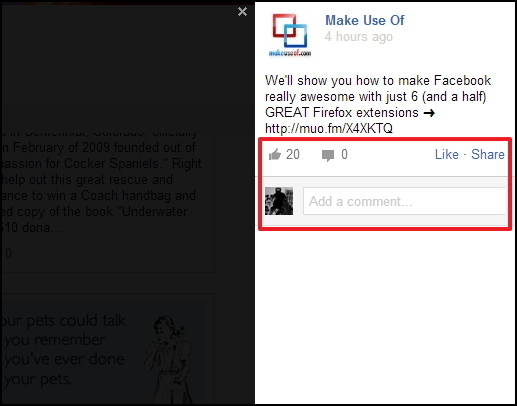Click the comment bubble icon with 0 comments

328,155
